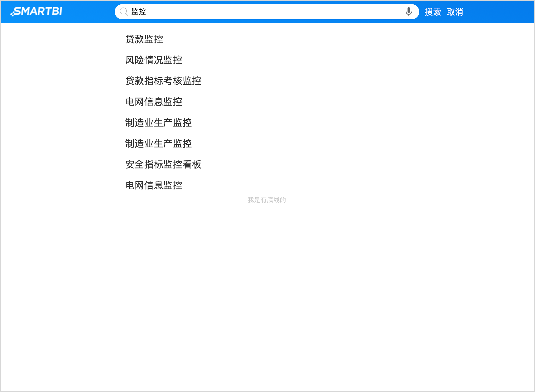Click the magnifier icon in search box

[124, 12]
